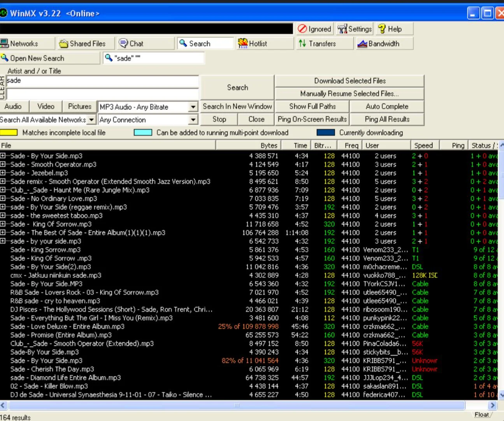Open the Networks panel icon
Viewport: 504px width, 421px height.
point(5,44)
